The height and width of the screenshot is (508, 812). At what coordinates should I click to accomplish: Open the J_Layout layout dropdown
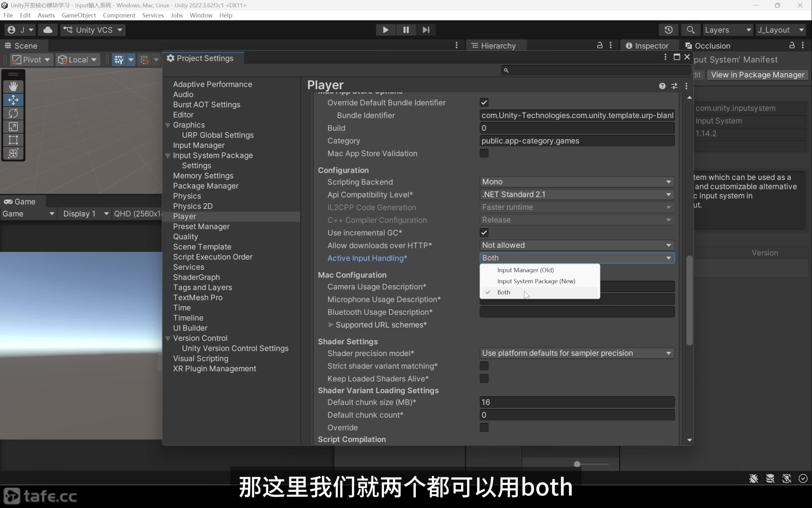pos(781,30)
